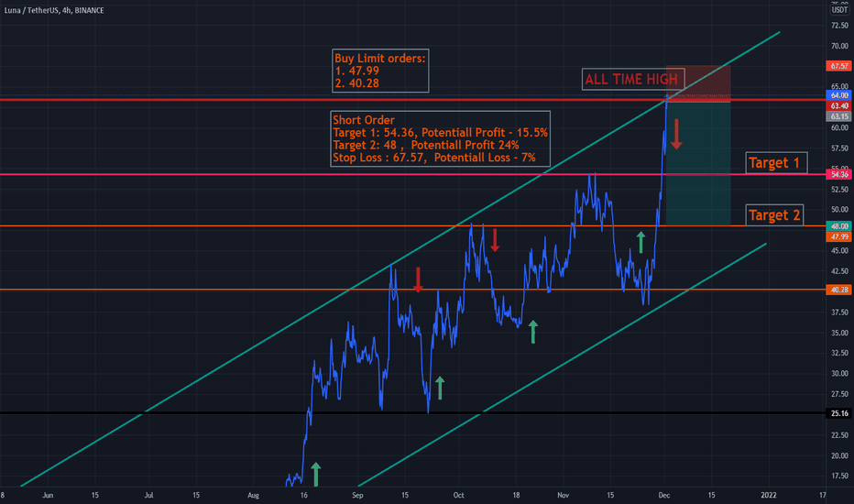The image size is (854, 504).
Task: Click the gray 63.15 price tag
Action: click(838, 116)
